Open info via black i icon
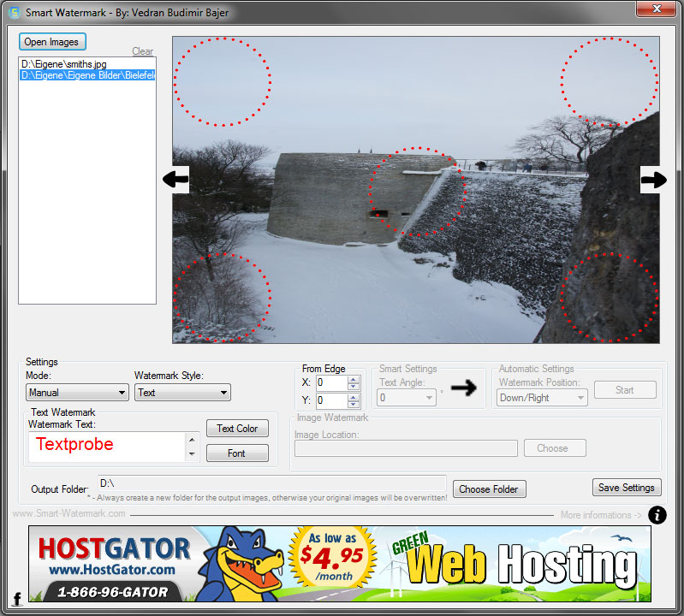The image size is (684, 616). pyautogui.click(x=657, y=515)
